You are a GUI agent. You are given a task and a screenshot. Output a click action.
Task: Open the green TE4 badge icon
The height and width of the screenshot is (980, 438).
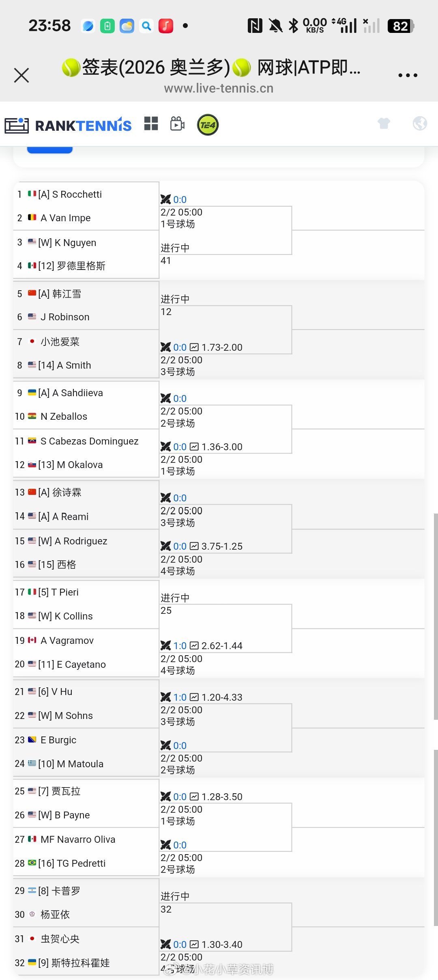coord(208,125)
